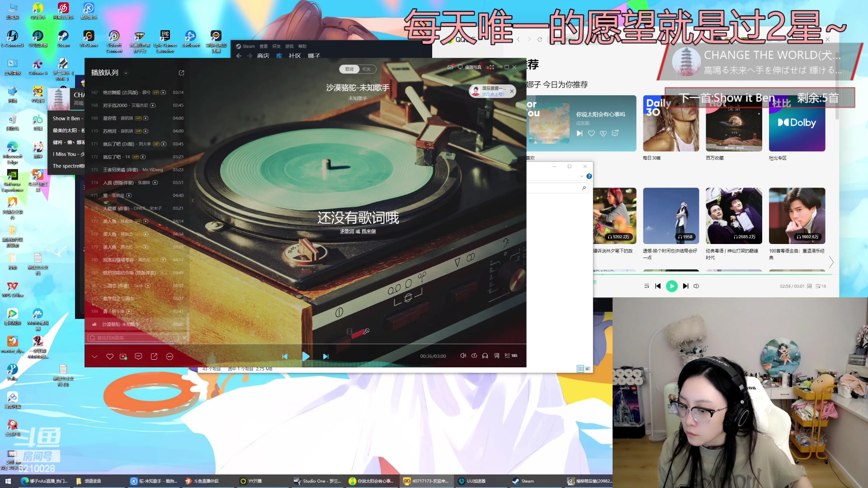Open the more options ellipsis icon
The height and width of the screenshot is (488, 868).
tap(170, 357)
